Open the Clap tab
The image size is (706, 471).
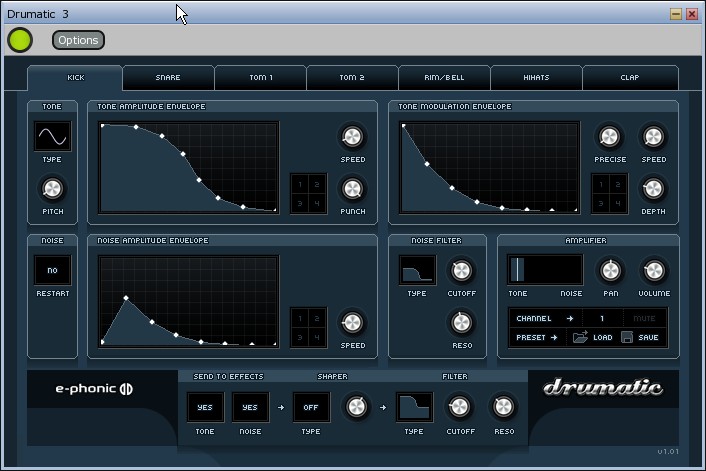coord(630,77)
